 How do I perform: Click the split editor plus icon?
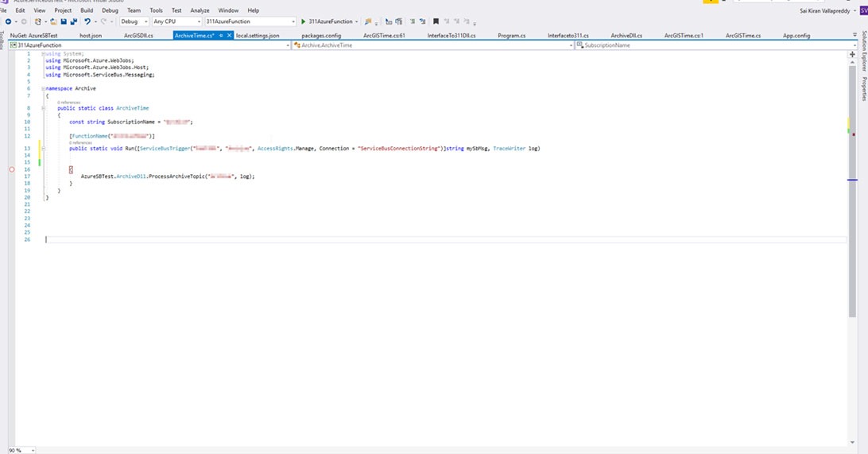click(852, 54)
